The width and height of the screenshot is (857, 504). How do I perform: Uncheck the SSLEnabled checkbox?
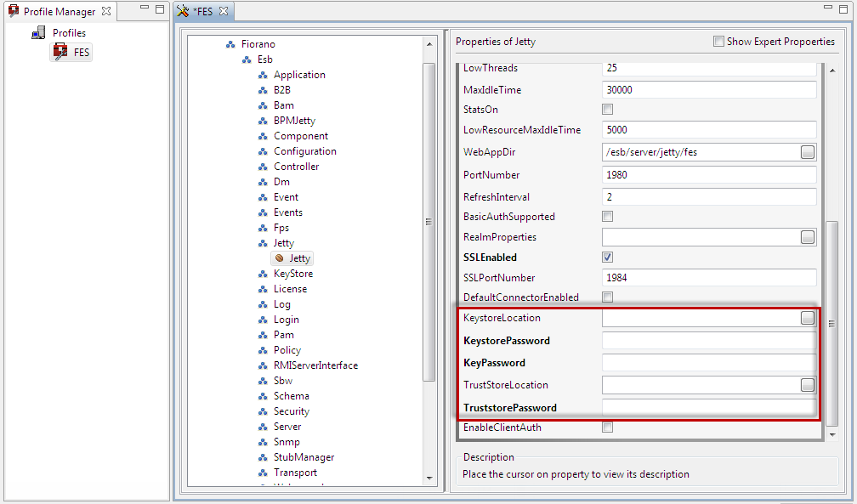pos(607,257)
